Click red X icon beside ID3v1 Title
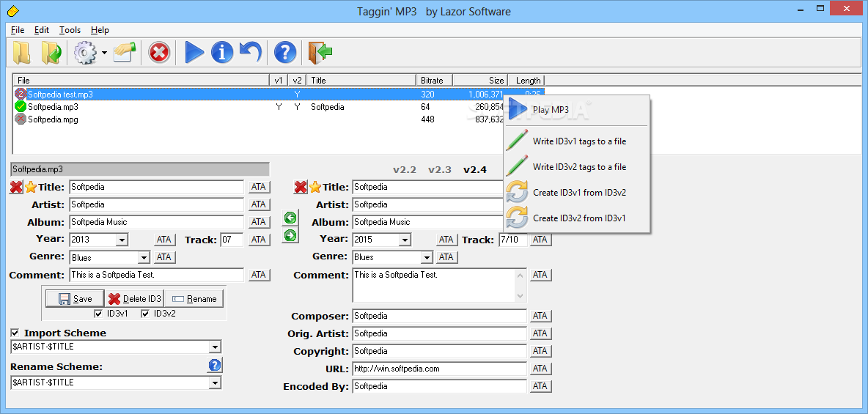The width and height of the screenshot is (868, 414). coord(16,187)
